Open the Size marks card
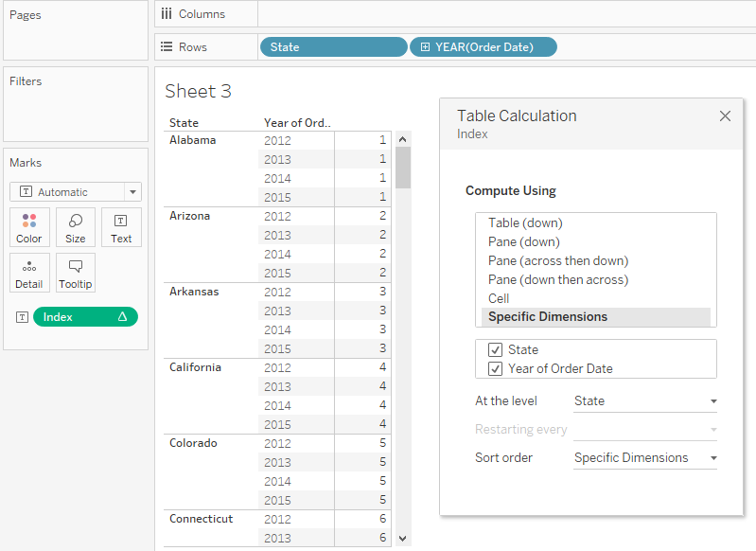Screen dimensions: 756x551 75,227
